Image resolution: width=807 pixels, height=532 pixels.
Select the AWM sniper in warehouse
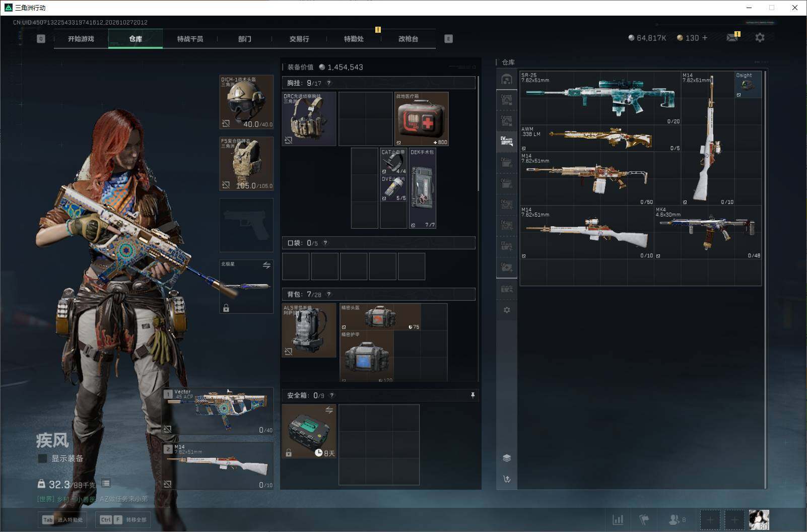(600, 139)
